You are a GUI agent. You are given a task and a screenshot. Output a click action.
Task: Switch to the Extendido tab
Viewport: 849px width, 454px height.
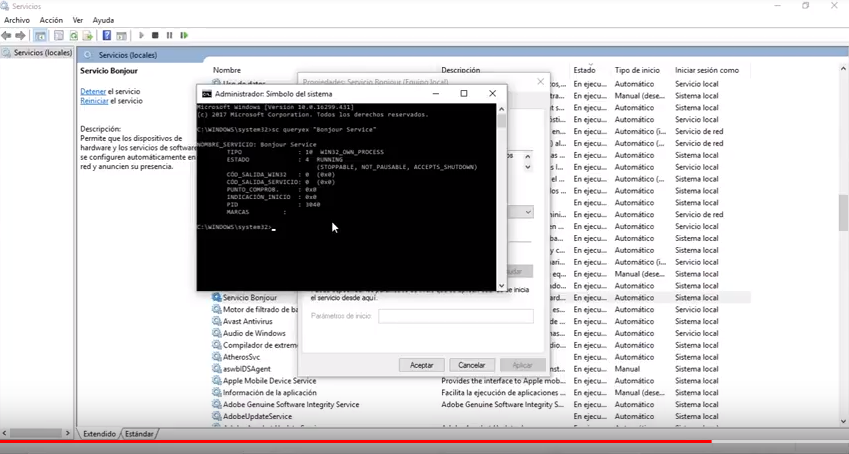point(99,434)
